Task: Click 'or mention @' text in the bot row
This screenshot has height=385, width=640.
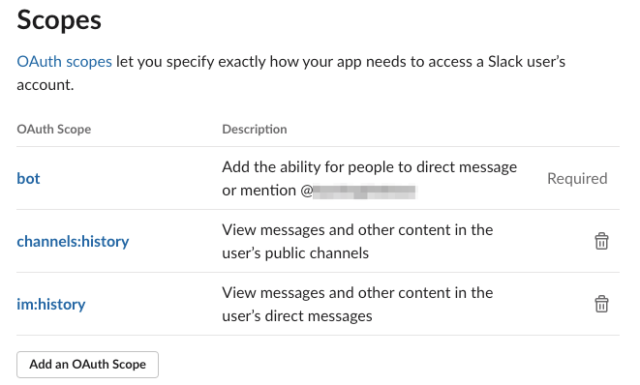Action: 267,191
